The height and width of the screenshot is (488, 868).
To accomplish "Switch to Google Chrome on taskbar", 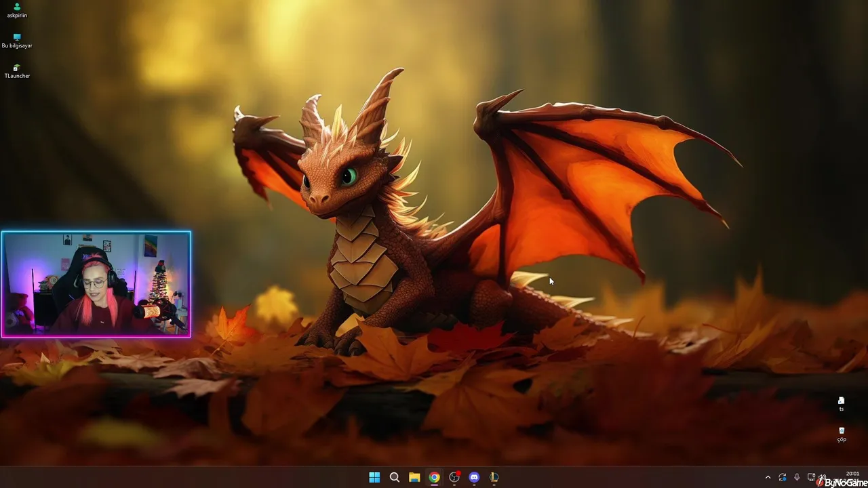I will coord(434,477).
